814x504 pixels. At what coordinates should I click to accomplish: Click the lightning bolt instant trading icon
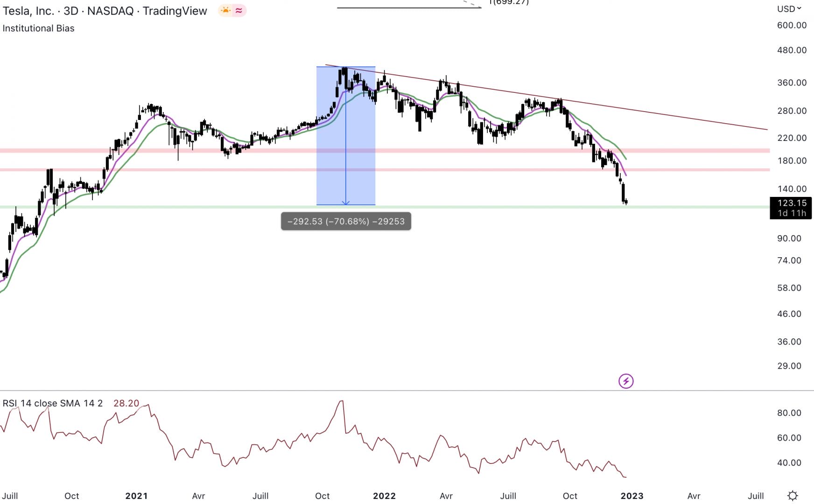point(626,382)
